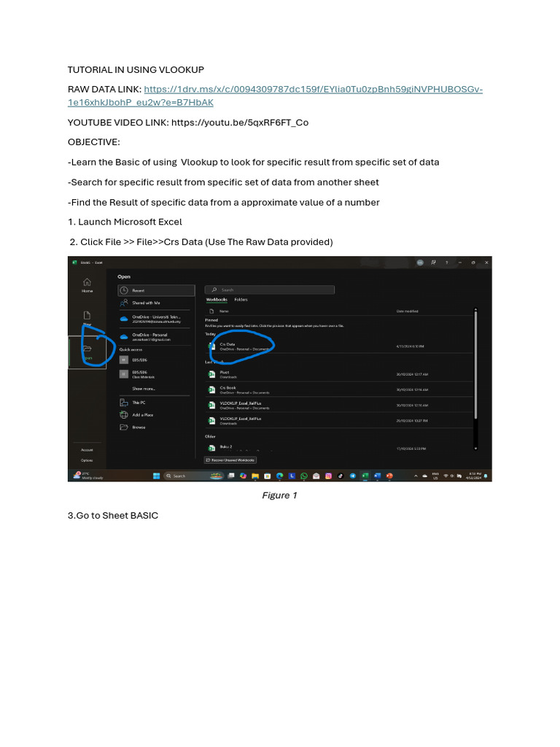Screen dimensions: 560x747
Task: Click Account in Excel sidebar
Action: 87,449
